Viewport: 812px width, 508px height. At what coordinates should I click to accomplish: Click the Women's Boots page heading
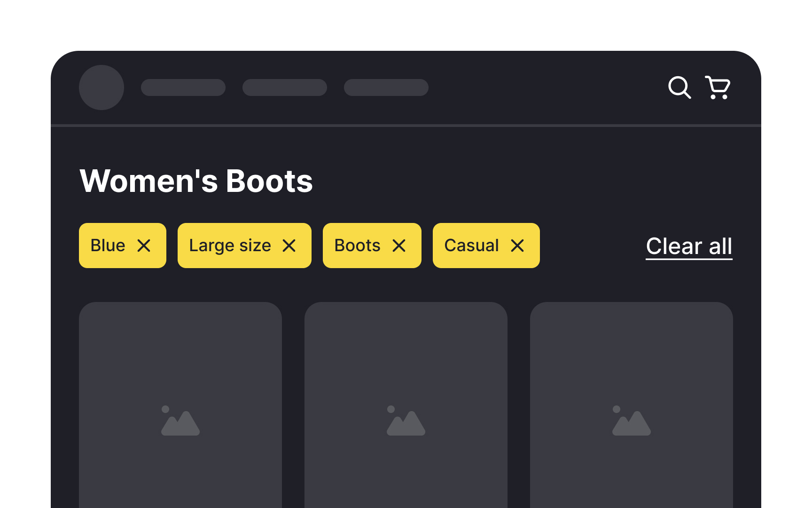point(196,181)
